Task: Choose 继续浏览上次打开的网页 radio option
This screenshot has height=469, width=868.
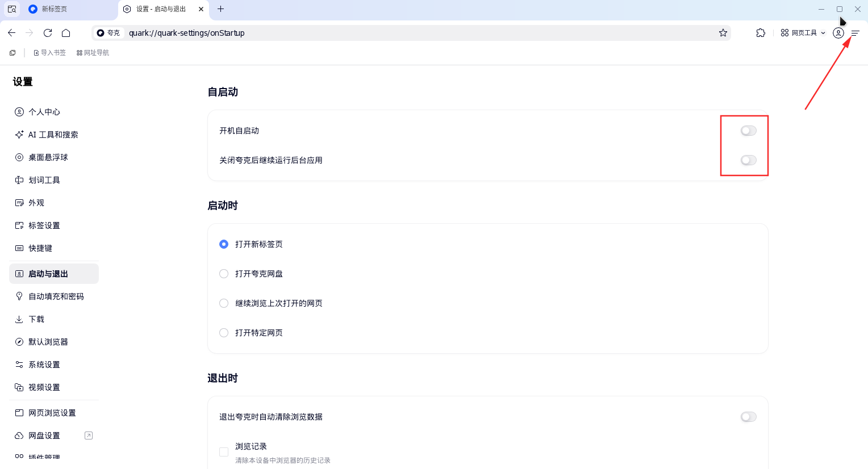Action: [224, 303]
